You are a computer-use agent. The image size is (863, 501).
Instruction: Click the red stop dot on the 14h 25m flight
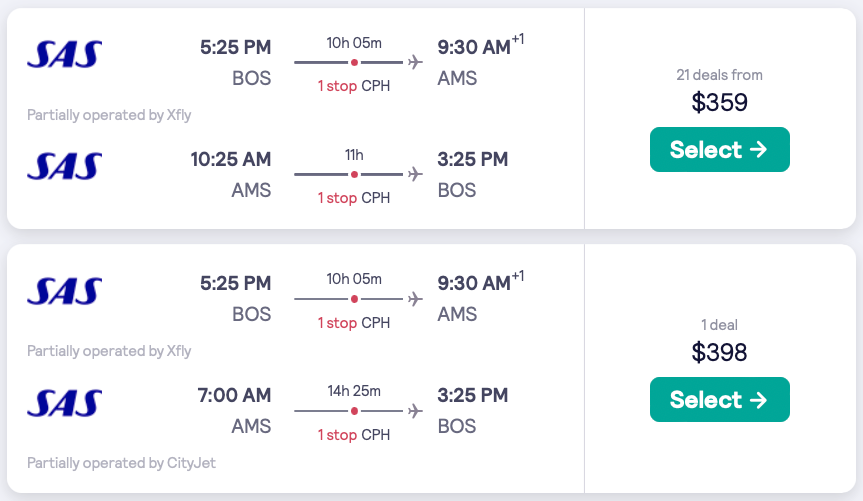point(354,410)
